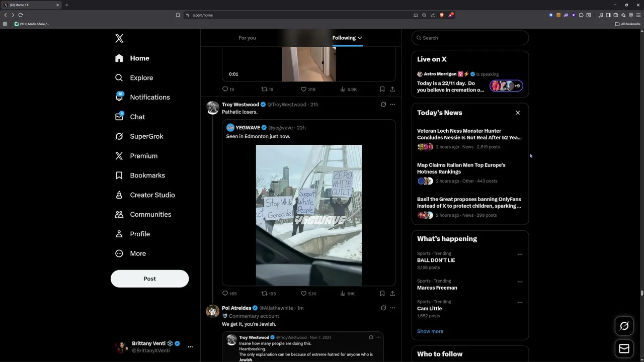
Task: Repost the video post with 15 reposts
Action: click(267, 89)
